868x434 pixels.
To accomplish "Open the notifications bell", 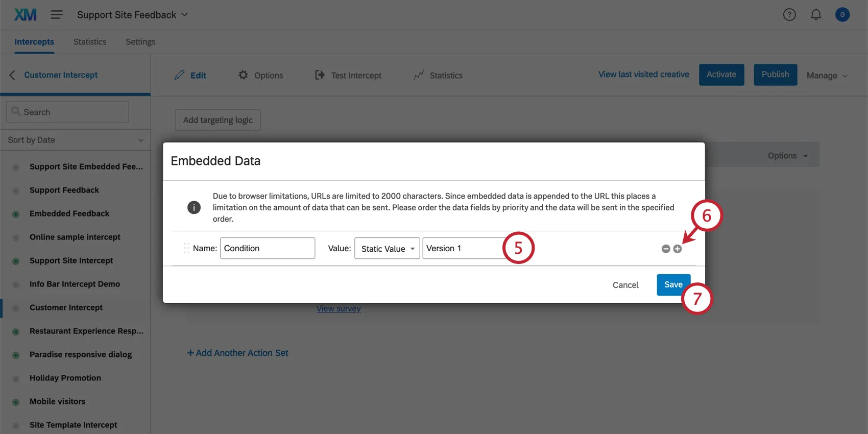I will coord(816,15).
